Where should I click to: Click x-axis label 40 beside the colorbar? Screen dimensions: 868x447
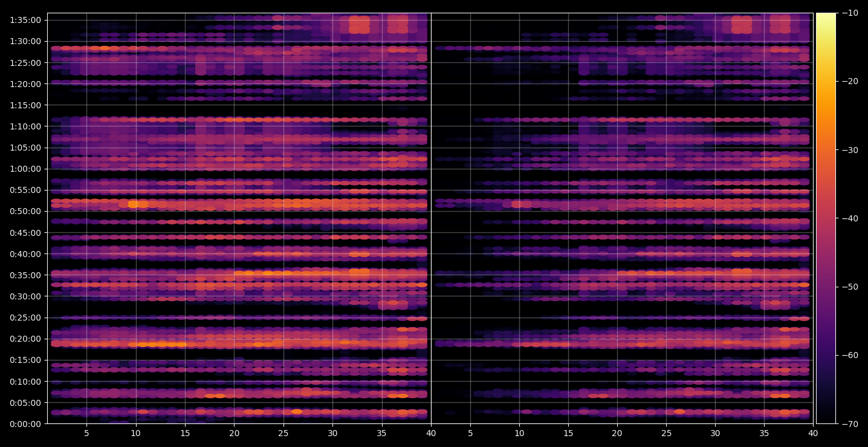coord(814,433)
